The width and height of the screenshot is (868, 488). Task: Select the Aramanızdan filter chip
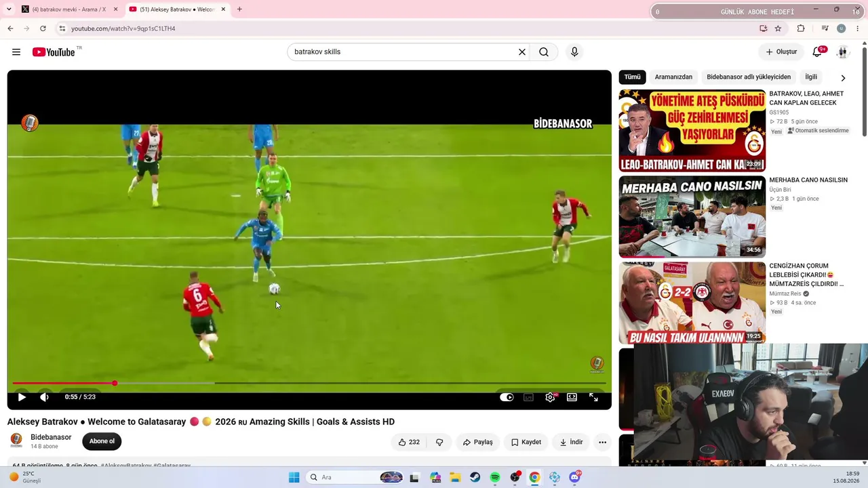pos(673,77)
